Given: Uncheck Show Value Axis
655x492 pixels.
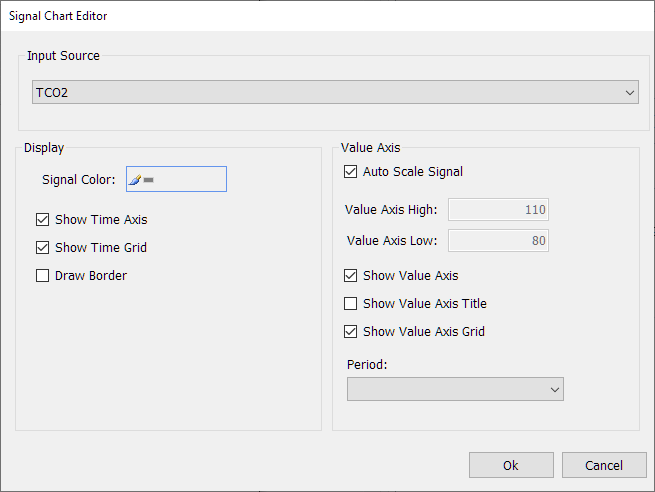Looking at the screenshot, I should click(350, 276).
